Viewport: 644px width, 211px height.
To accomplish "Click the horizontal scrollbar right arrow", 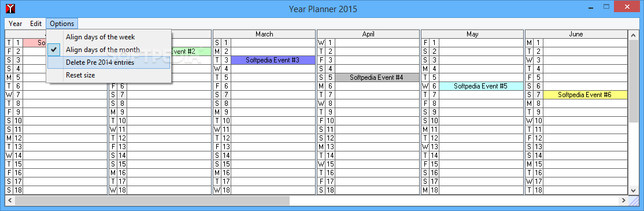I will tap(623, 201).
